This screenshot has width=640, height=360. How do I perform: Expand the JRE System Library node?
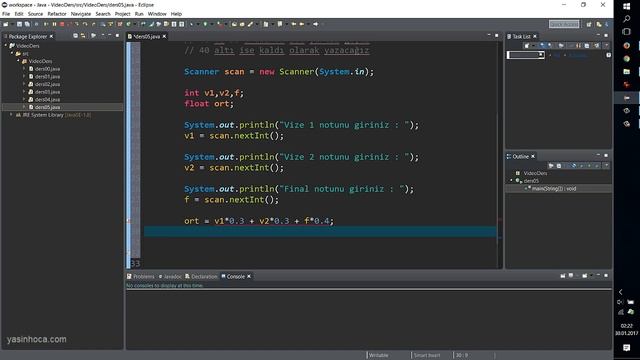click(x=11, y=115)
